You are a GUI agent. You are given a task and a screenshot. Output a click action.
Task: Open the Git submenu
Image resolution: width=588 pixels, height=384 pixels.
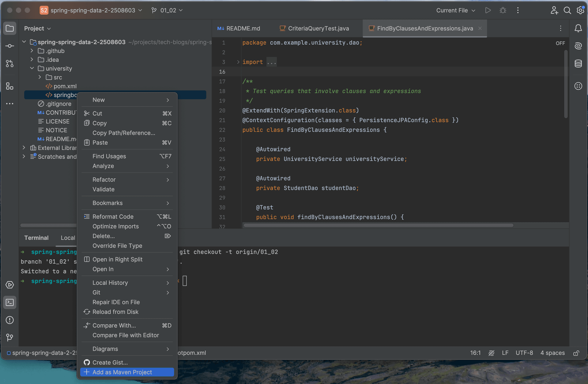tap(127, 292)
